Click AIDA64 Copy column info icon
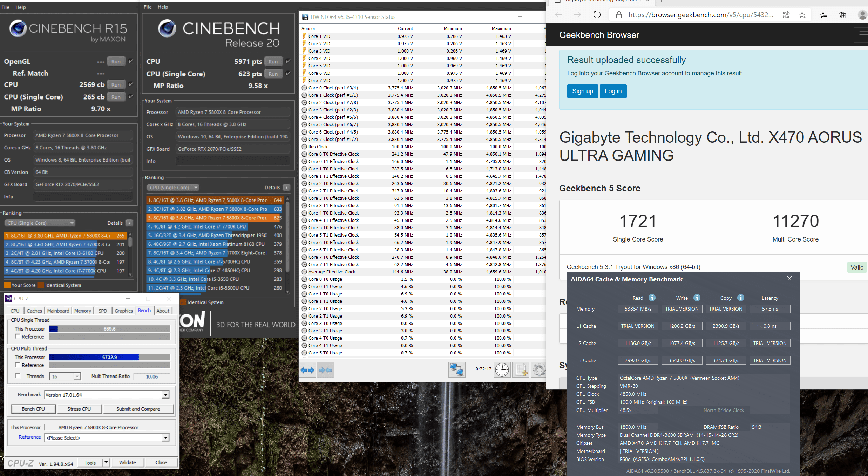Screen dimensions: 868x476 pyautogui.click(x=741, y=298)
